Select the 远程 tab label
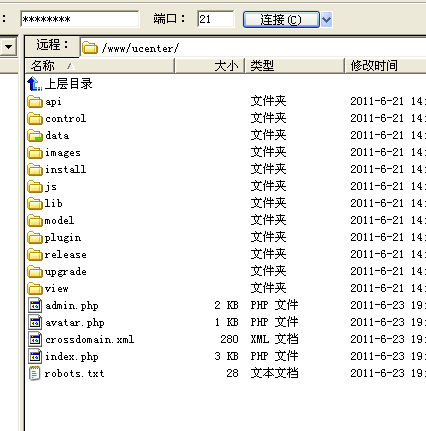Viewport: 426px width, 431px height. pos(52,45)
